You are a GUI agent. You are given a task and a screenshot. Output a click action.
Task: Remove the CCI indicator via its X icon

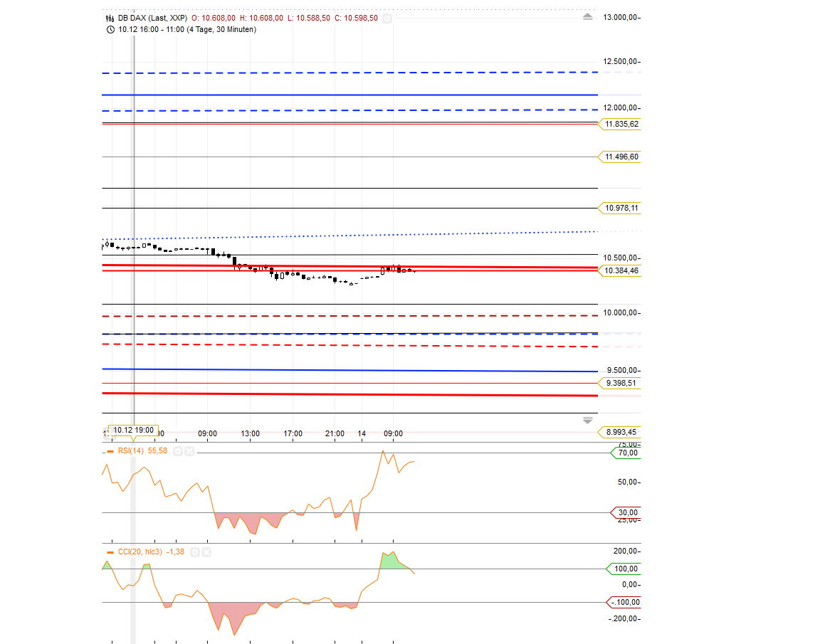(x=206, y=551)
